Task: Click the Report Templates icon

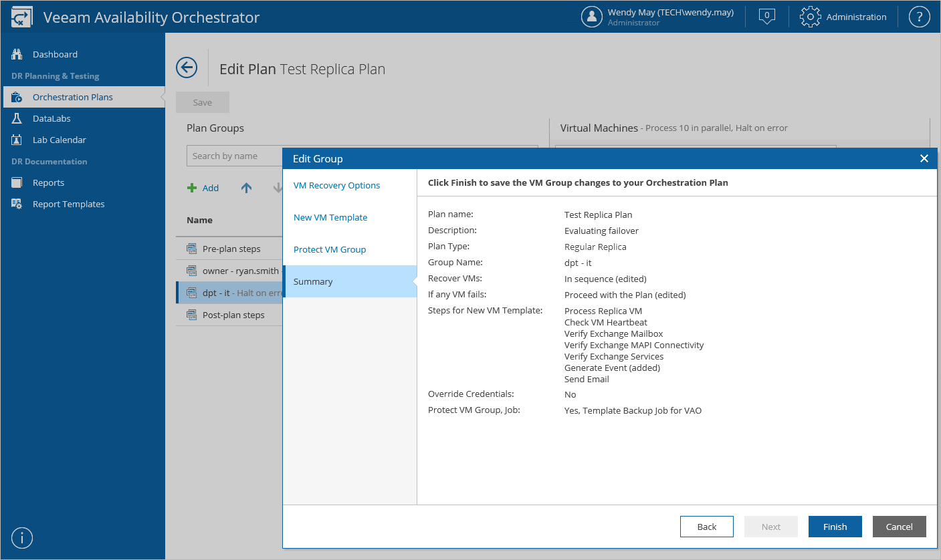Action: pos(17,204)
